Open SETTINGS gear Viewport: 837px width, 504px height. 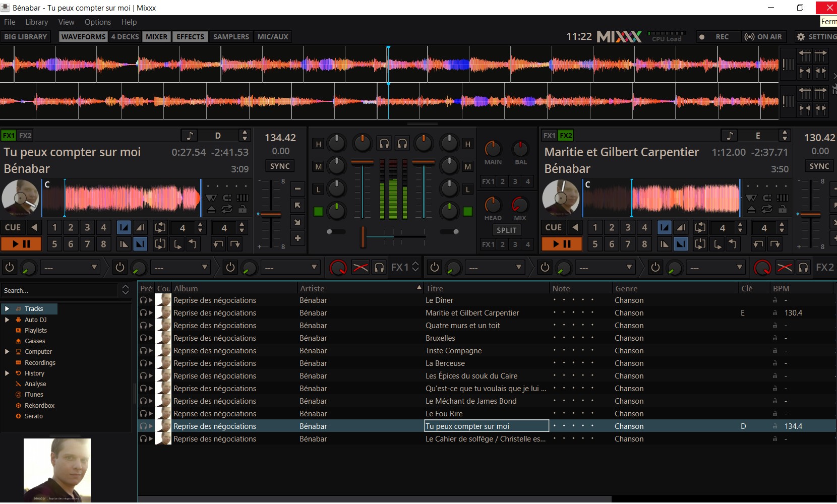tap(816, 37)
